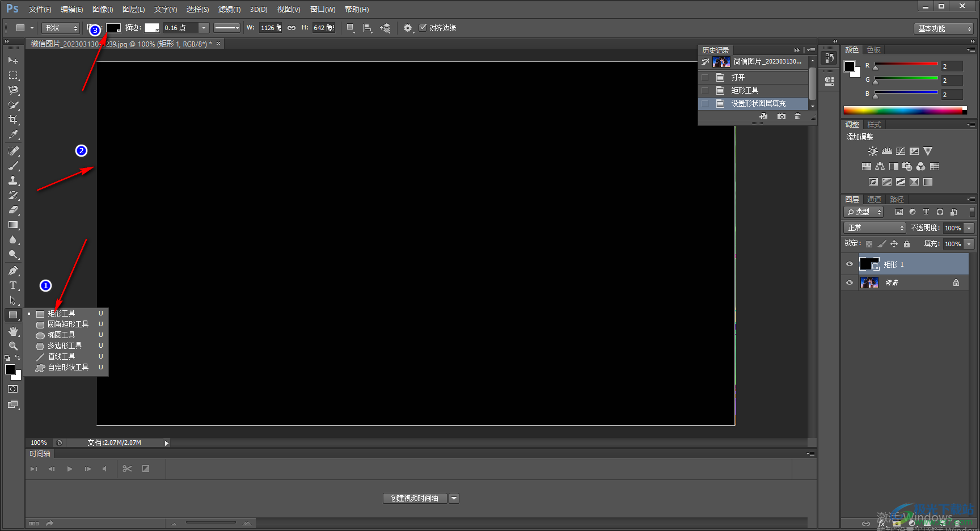Set history brush source to 矩形工具 state
Viewport: 980px width, 531px height.
(705, 90)
